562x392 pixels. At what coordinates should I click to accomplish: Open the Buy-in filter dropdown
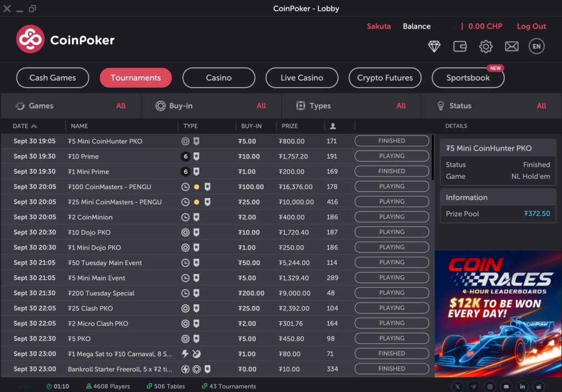click(211, 106)
